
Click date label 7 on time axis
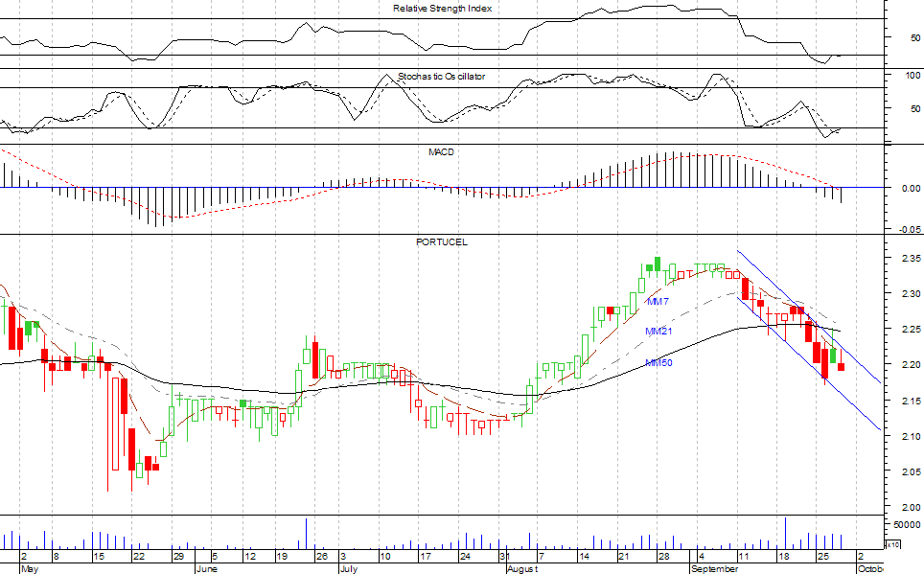(x=541, y=557)
